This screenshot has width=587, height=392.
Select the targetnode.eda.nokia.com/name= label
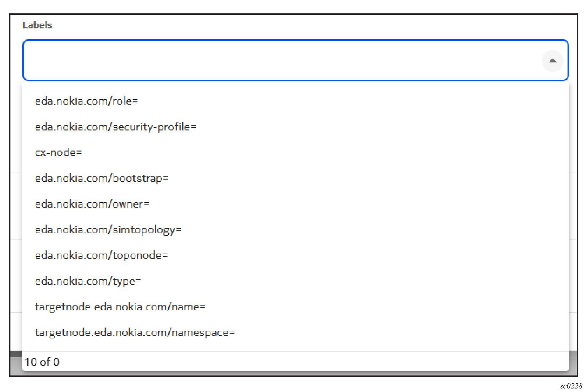(x=120, y=307)
